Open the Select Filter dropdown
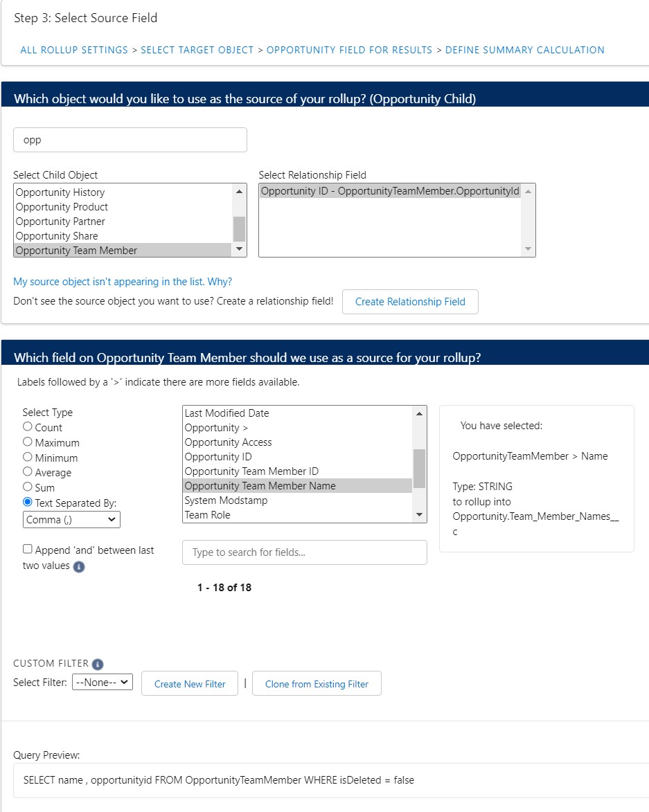This screenshot has height=812, width=649. (102, 683)
